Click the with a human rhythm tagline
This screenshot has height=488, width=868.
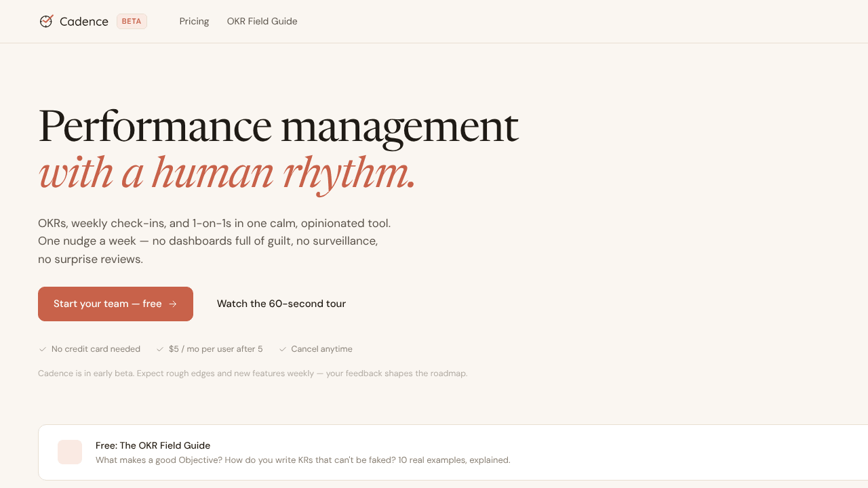(x=226, y=174)
